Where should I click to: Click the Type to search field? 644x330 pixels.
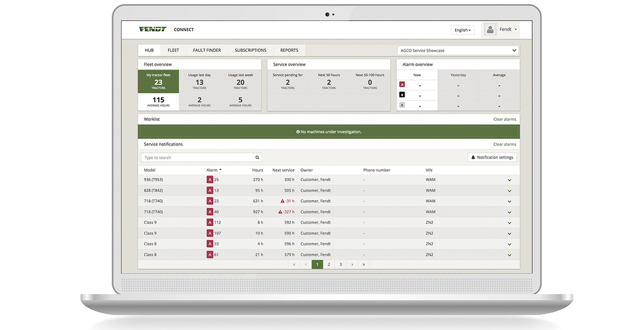point(197,157)
